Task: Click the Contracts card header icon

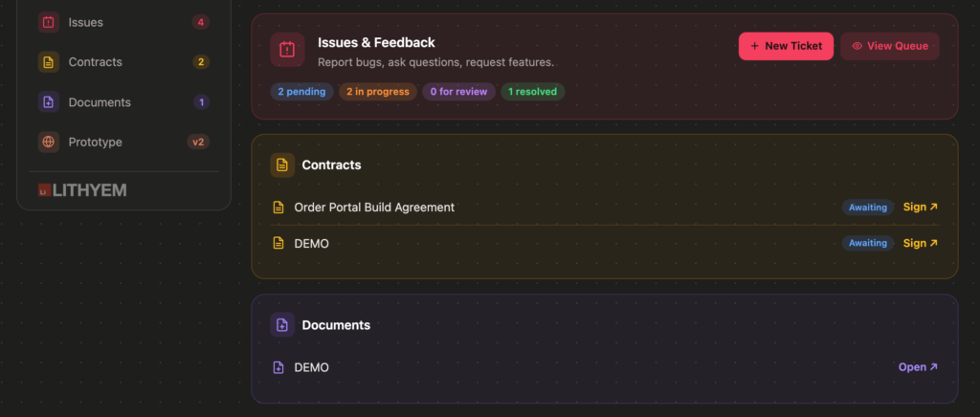Action: [x=282, y=165]
